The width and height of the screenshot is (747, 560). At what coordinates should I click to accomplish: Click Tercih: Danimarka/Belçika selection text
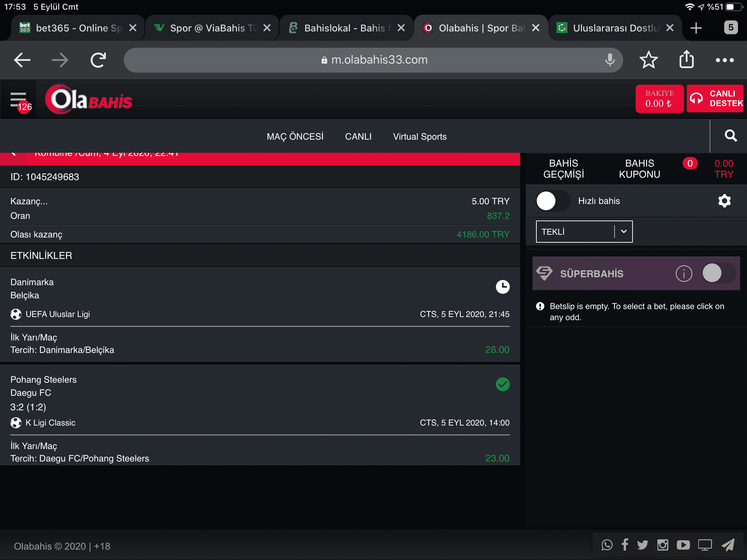pos(62,350)
